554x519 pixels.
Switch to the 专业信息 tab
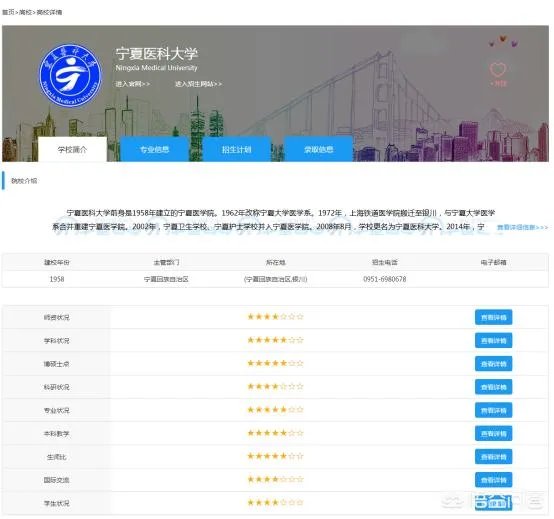coord(154,150)
